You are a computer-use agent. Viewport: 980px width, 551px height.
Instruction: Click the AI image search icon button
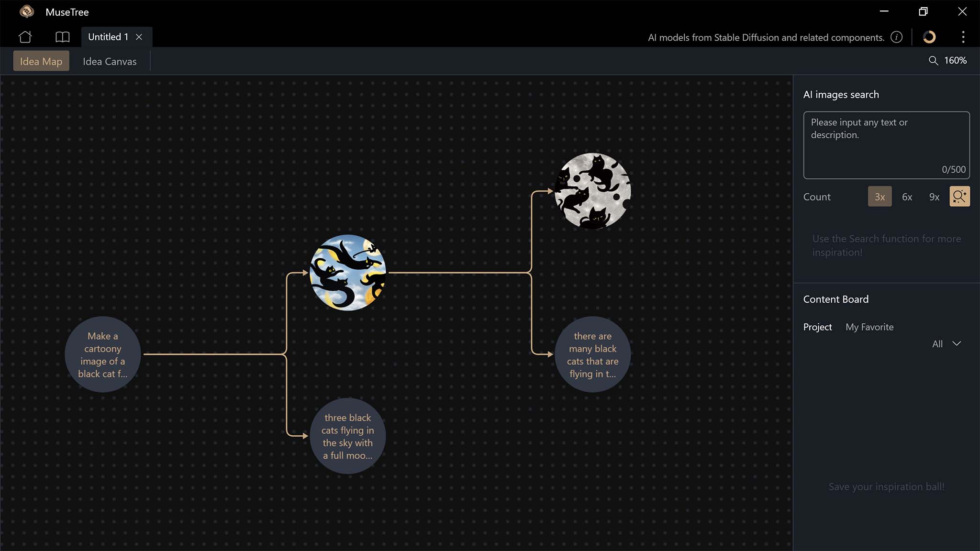click(959, 197)
